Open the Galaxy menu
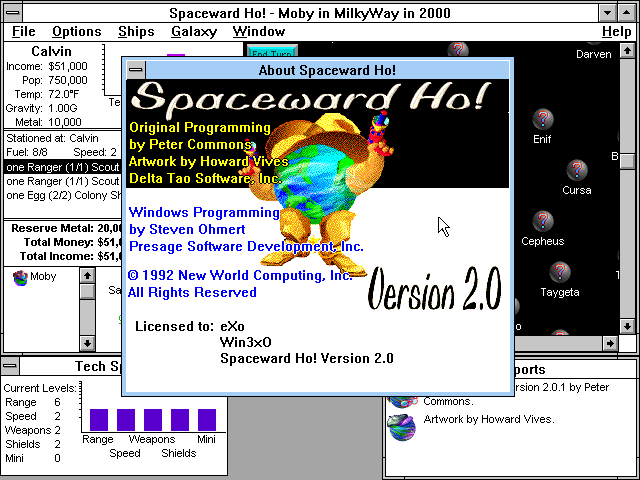The height and width of the screenshot is (480, 640). pyautogui.click(x=194, y=31)
